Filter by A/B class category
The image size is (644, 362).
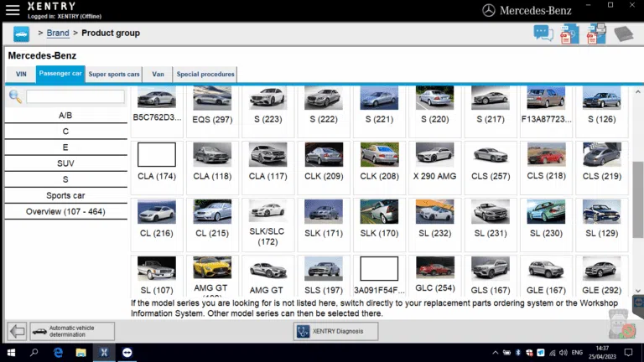pos(65,116)
